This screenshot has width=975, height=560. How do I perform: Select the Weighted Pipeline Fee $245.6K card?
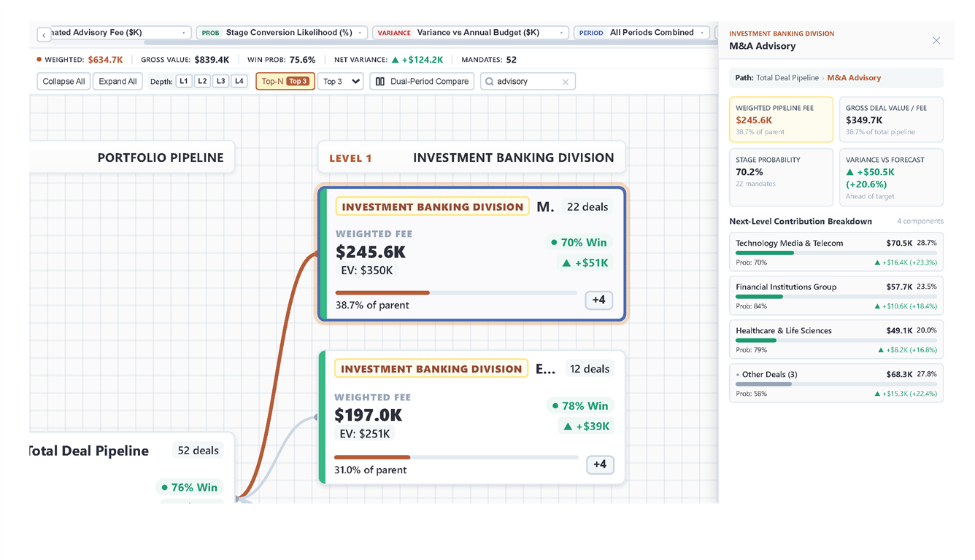click(x=781, y=120)
